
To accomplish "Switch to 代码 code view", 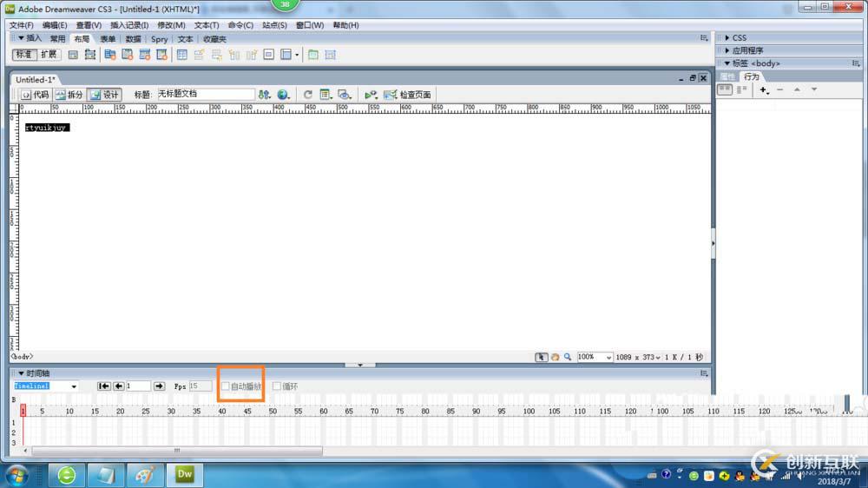I will click(36, 95).
